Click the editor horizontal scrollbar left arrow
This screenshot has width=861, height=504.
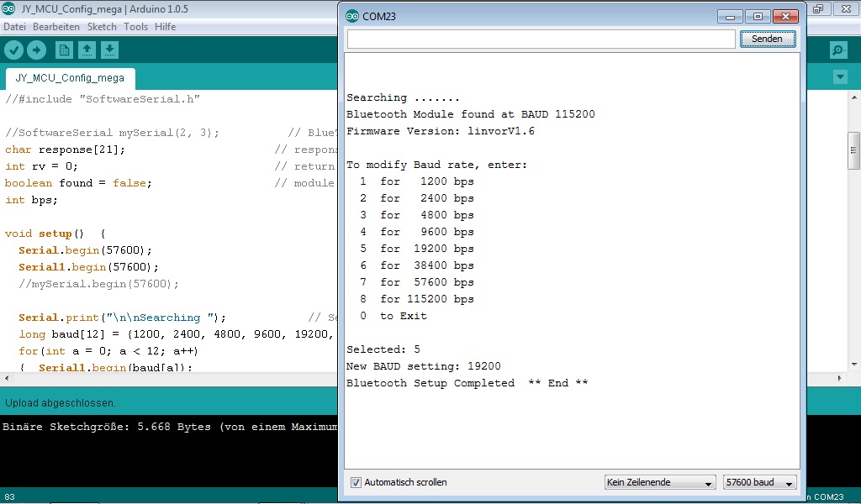(7, 378)
